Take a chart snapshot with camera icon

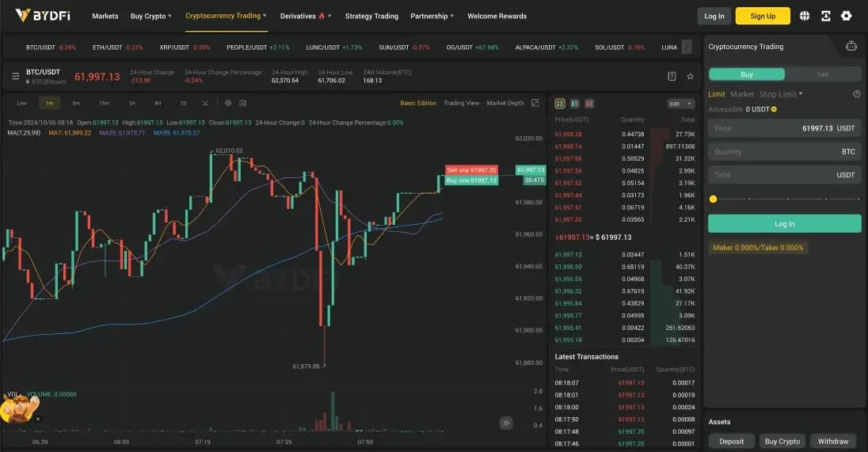pyautogui.click(x=243, y=103)
